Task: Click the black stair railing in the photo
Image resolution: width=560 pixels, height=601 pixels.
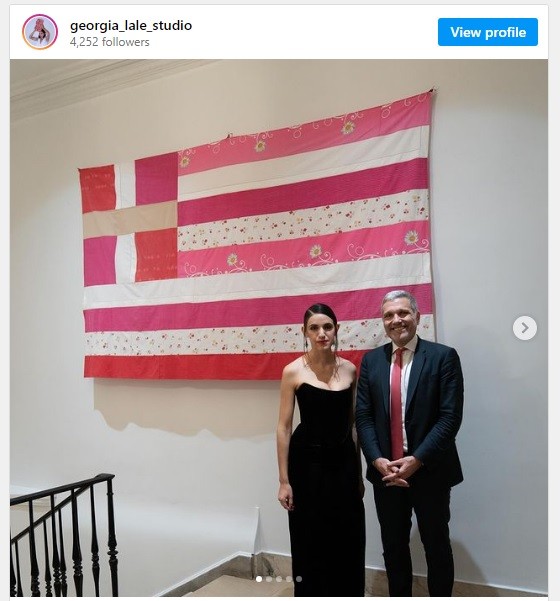Action: pos(63,535)
